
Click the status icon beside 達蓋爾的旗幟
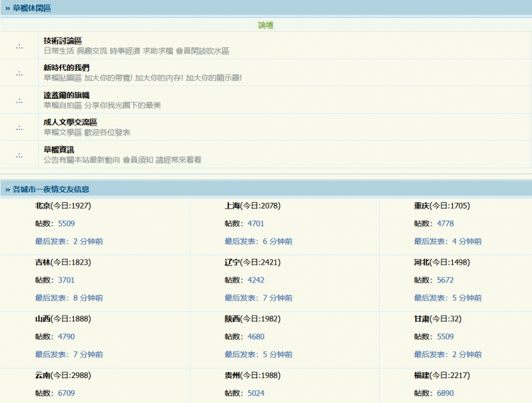coord(19,100)
